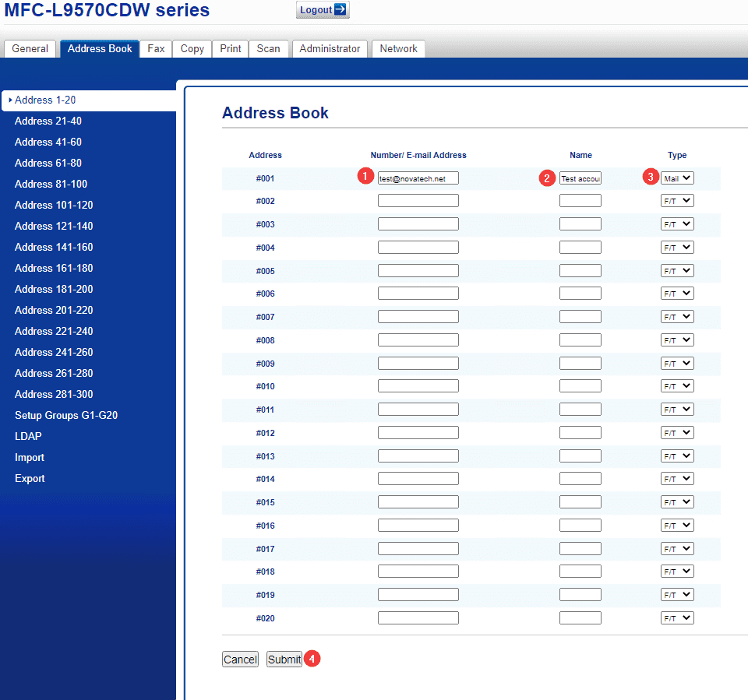Open Address 21-40 in sidebar
This screenshot has width=748, height=700.
48,121
